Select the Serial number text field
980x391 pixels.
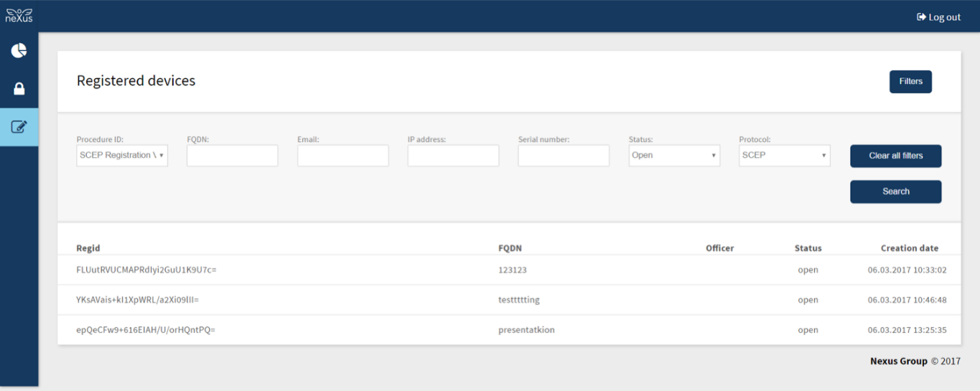564,156
